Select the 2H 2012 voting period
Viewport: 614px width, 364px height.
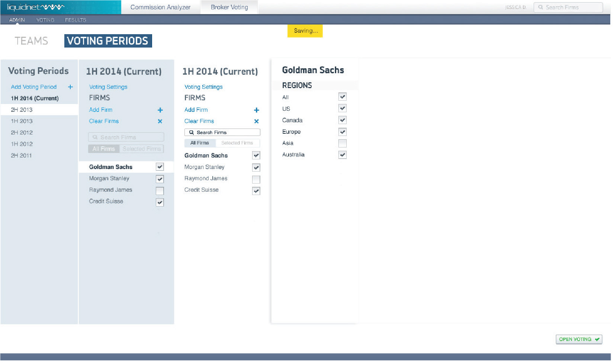22,133
